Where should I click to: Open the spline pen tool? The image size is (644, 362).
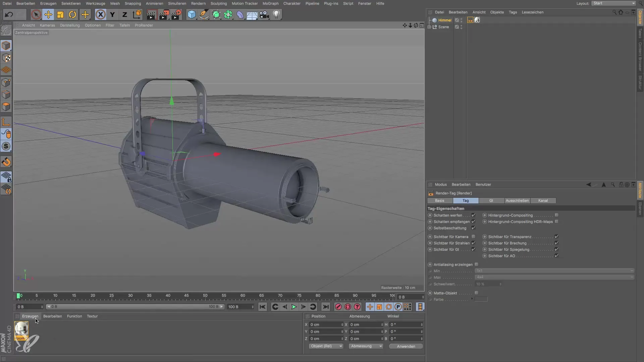204,14
